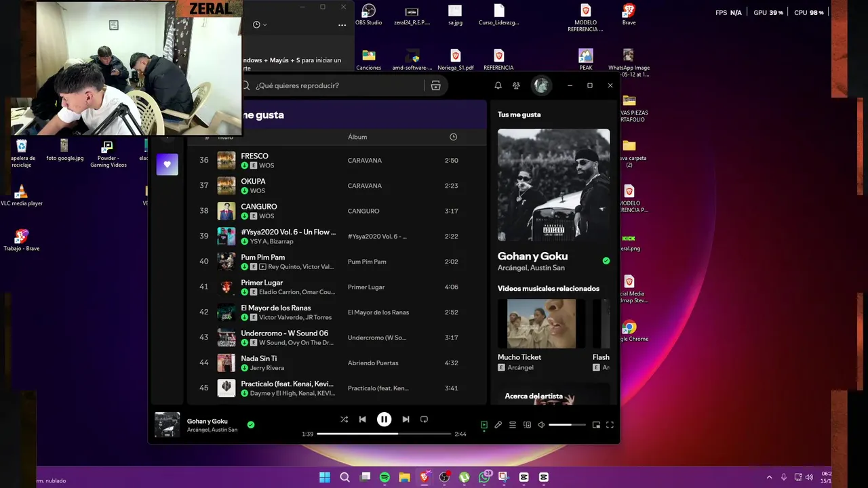Open Snipping Tool three-dots menu
The height and width of the screenshot is (488, 868).
tap(342, 24)
